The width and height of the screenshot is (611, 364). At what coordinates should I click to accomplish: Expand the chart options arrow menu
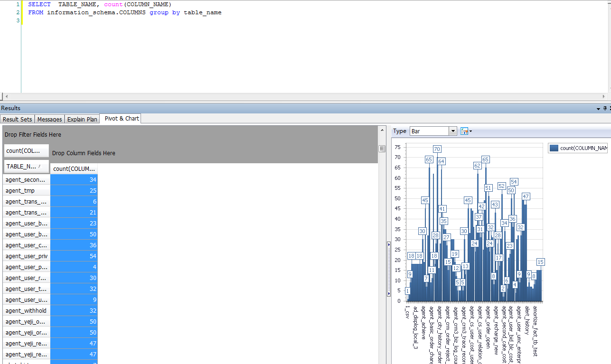pyautogui.click(x=470, y=131)
